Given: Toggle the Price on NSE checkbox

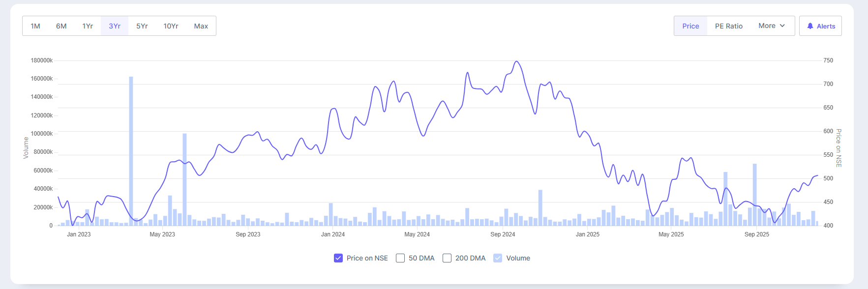Looking at the screenshot, I should click(338, 258).
